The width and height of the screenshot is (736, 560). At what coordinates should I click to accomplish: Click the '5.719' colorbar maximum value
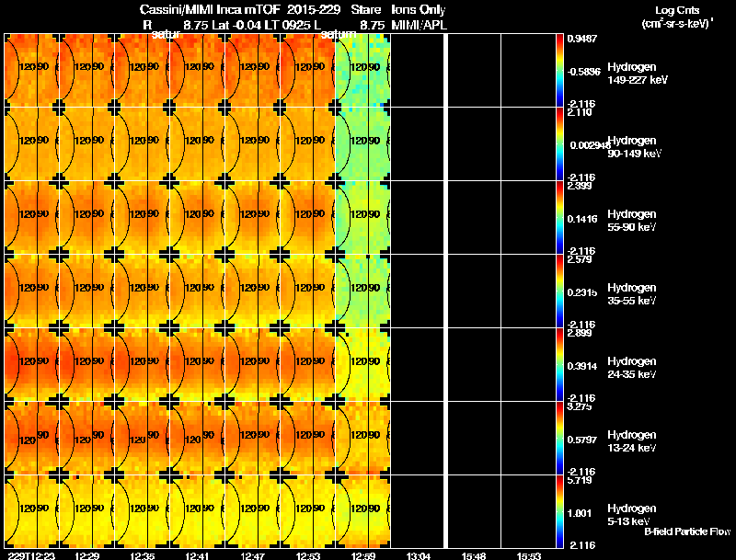(580, 480)
